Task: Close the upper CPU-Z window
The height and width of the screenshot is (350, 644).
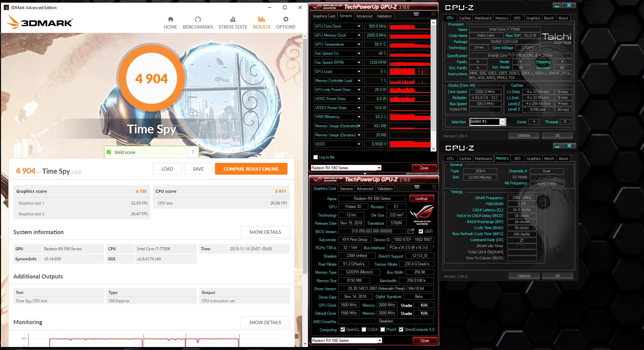Action: coord(569,5)
